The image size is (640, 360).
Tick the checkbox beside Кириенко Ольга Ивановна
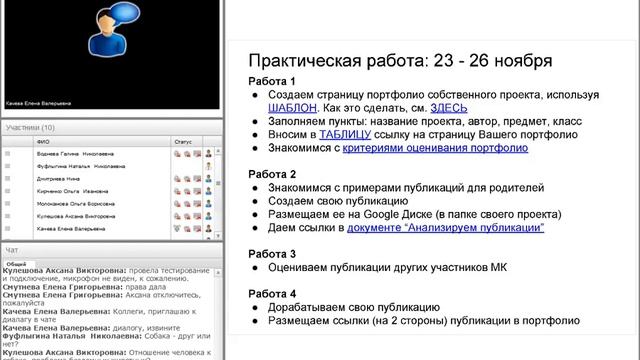click(7, 191)
